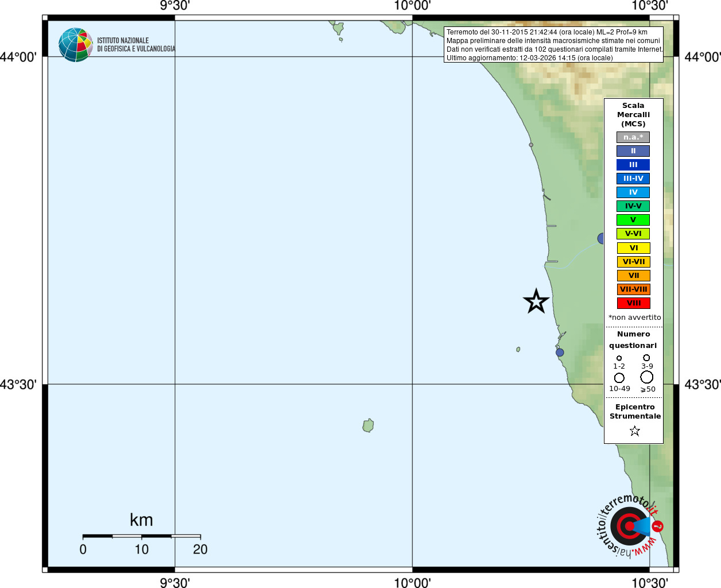Image resolution: width=721 pixels, height=588 pixels.
Task: Click the 'Dati non verificati' line in header
Action: pos(555,49)
